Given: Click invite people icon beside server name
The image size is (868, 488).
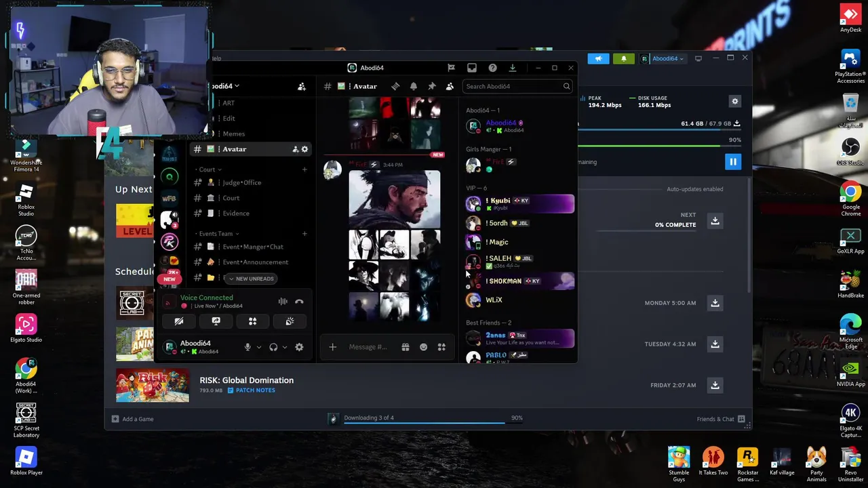Looking at the screenshot, I should click(x=302, y=86).
